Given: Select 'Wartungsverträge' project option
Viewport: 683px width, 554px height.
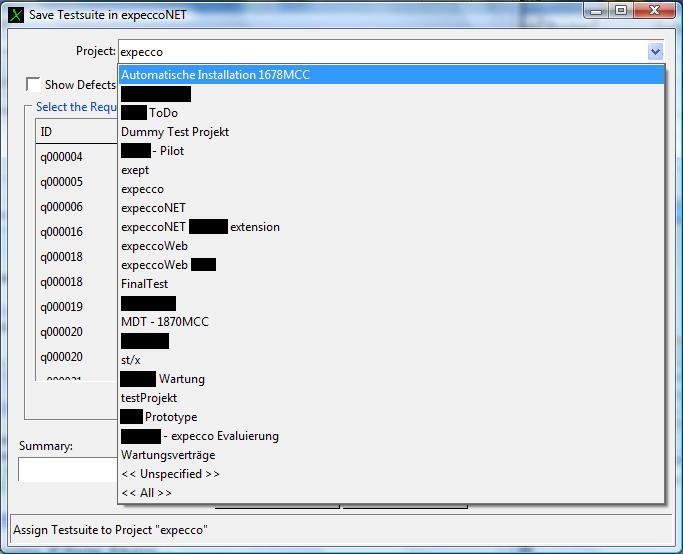Looking at the screenshot, I should point(167,455).
